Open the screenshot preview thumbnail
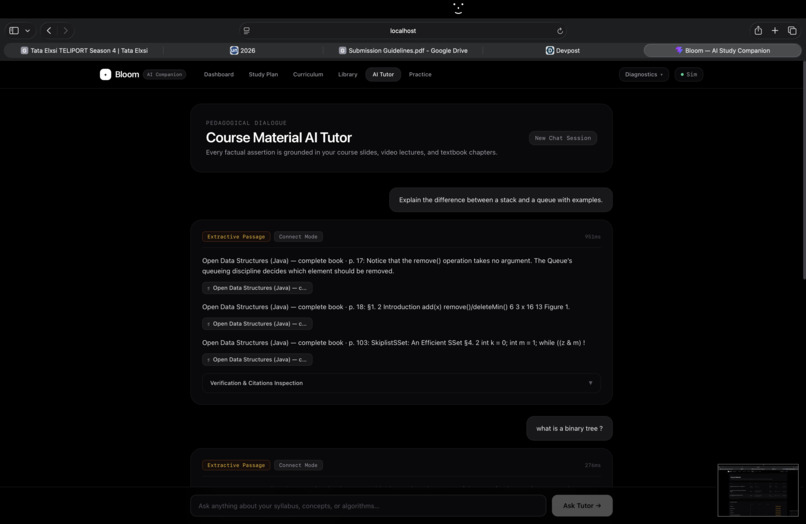Screen dimensions: 806x524 coord(758,490)
